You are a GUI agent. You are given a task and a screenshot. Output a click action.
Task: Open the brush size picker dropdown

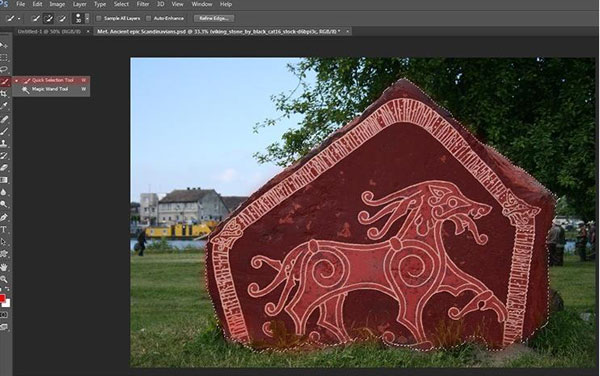tap(87, 18)
